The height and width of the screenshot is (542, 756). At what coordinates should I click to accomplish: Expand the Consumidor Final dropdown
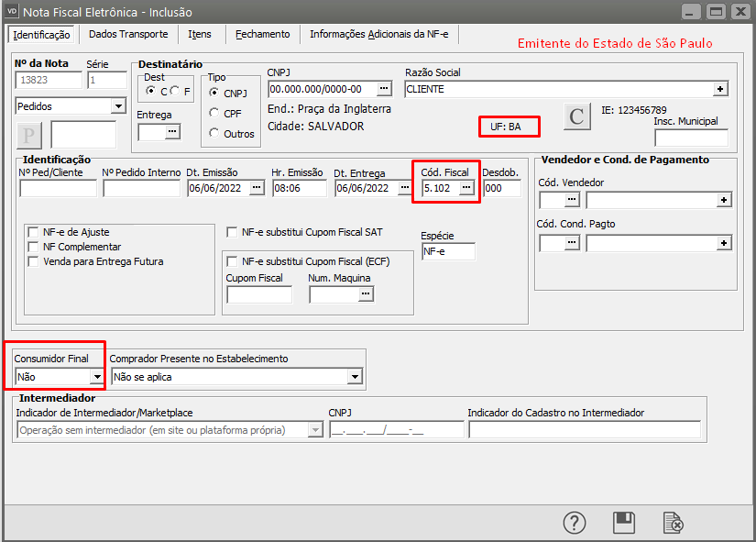coord(95,377)
